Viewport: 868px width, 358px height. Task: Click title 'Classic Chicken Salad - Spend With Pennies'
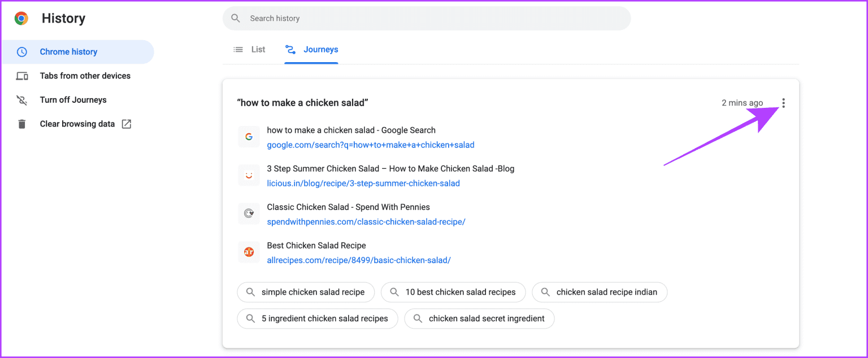point(349,207)
